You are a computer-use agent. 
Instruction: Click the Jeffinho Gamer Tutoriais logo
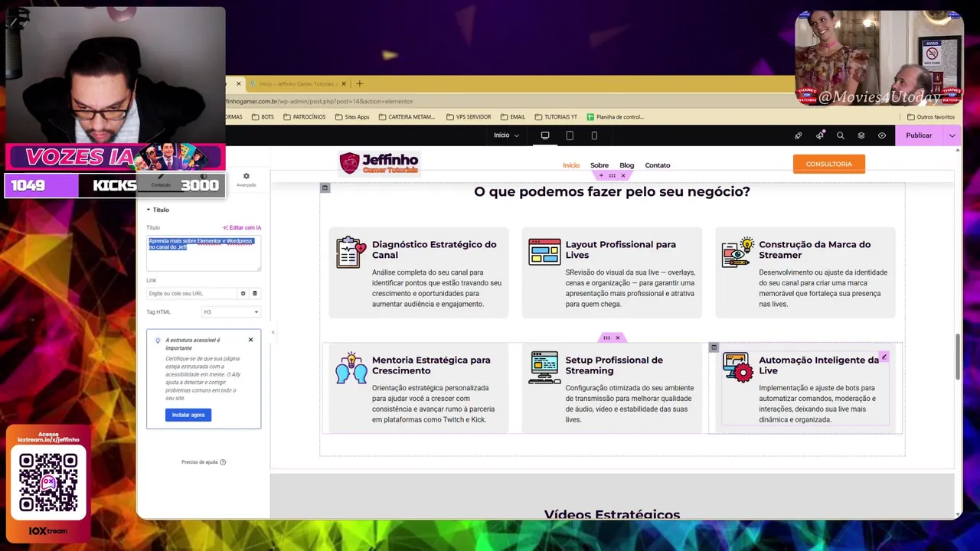tap(380, 163)
